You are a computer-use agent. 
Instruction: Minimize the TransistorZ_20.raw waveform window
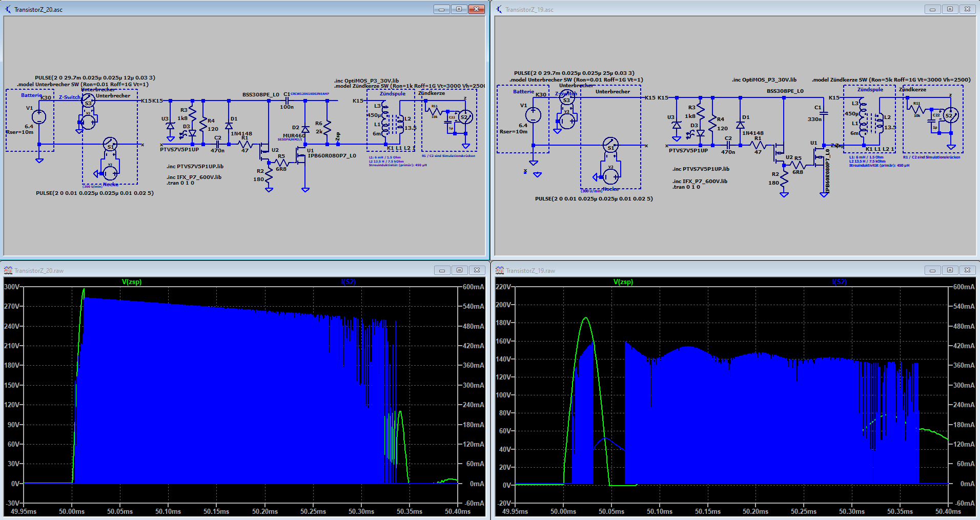[442, 270]
